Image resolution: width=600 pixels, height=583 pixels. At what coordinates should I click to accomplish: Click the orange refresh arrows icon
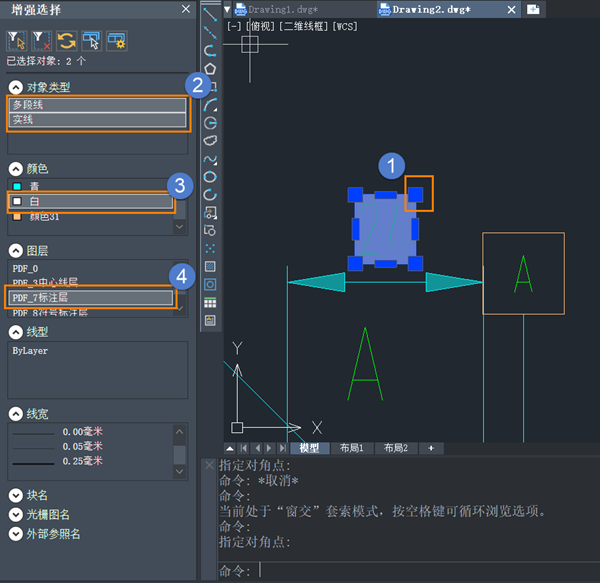pos(67,41)
